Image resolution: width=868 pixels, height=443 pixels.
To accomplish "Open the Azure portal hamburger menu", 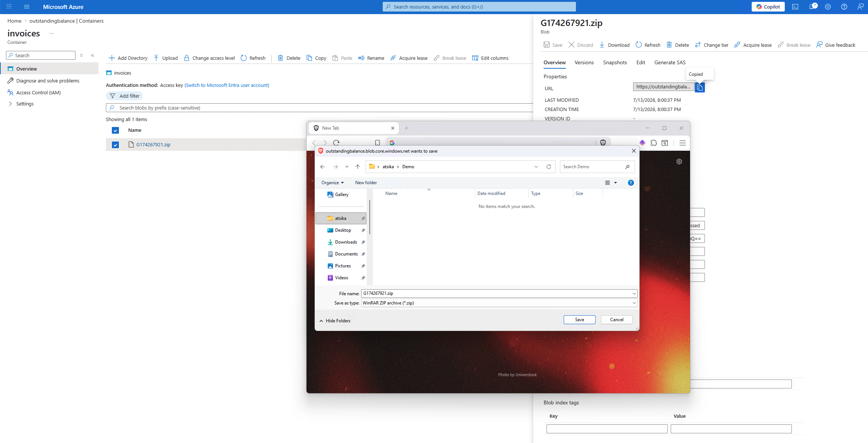I will [x=27, y=7].
